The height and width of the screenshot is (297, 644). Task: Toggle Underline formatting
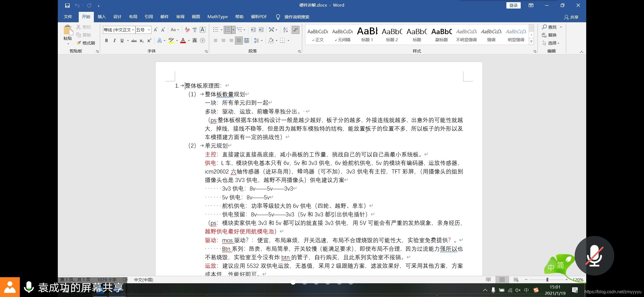[x=122, y=41]
